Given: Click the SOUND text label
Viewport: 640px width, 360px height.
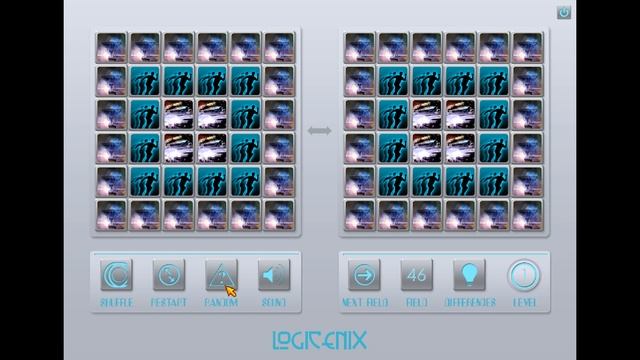Looking at the screenshot, I should click(x=273, y=303).
